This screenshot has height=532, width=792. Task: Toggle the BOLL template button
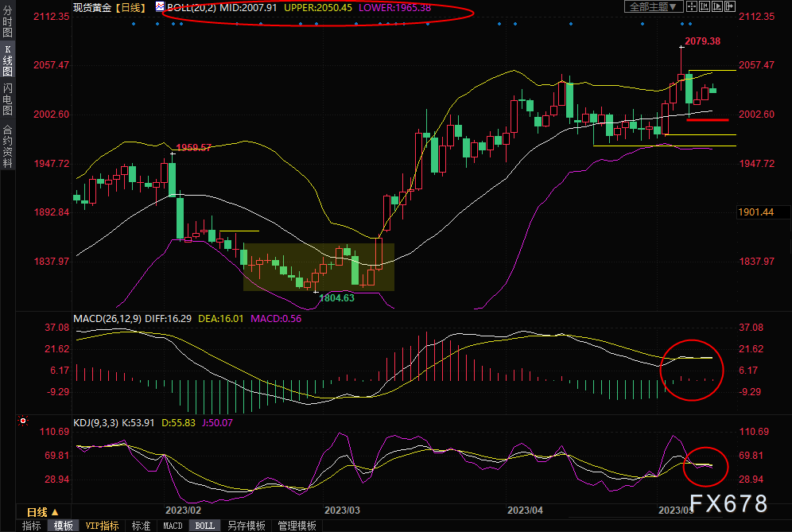[x=204, y=526]
